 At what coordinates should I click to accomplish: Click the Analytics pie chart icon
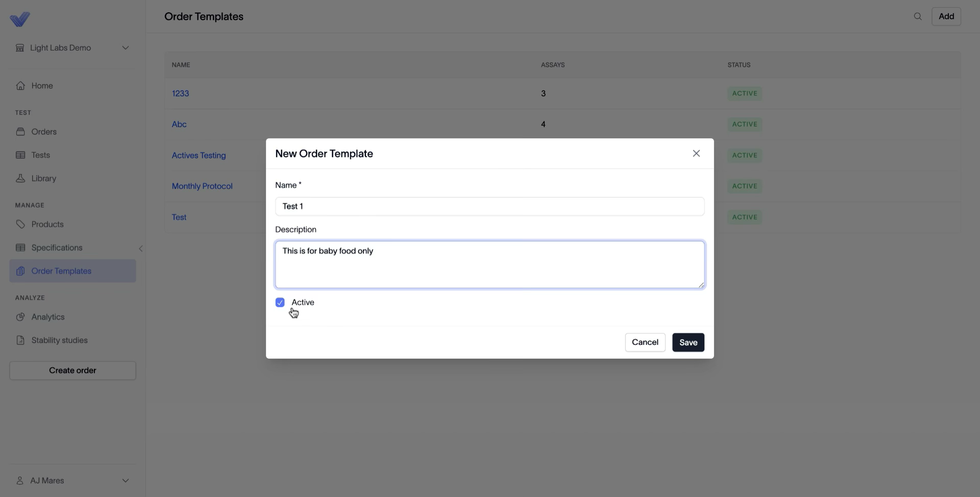click(20, 317)
